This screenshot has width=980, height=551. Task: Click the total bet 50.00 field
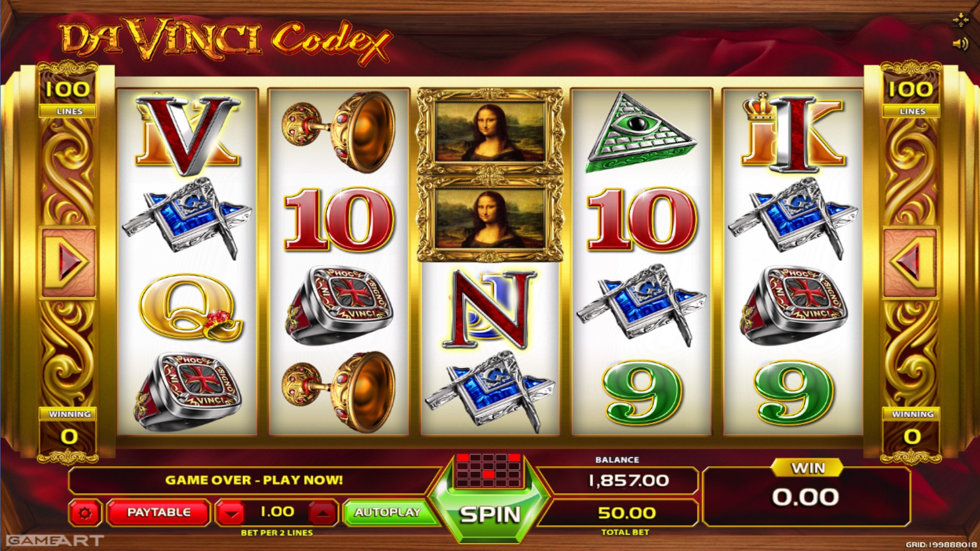[626, 513]
